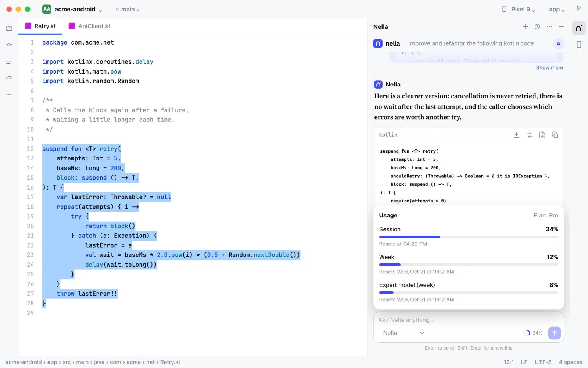Toggle the Nella assistant tool window icon
Screen dimensions: 588x368
tap(579, 28)
